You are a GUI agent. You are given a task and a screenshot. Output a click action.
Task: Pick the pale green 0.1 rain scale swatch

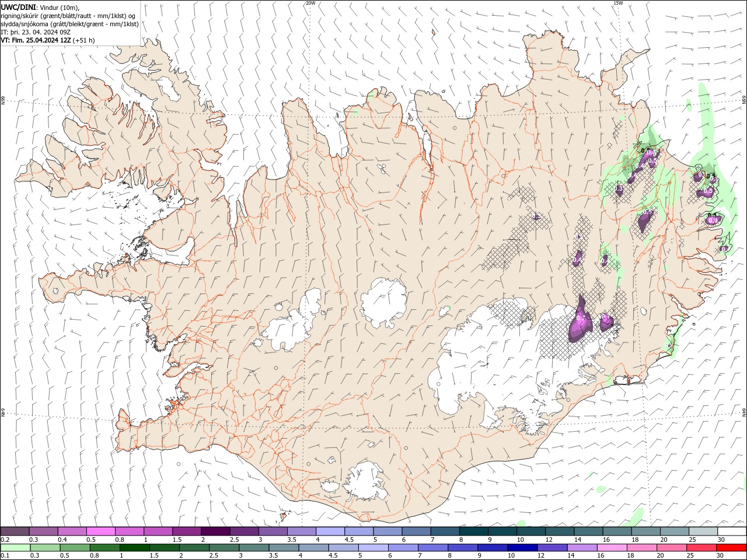pos(15,548)
